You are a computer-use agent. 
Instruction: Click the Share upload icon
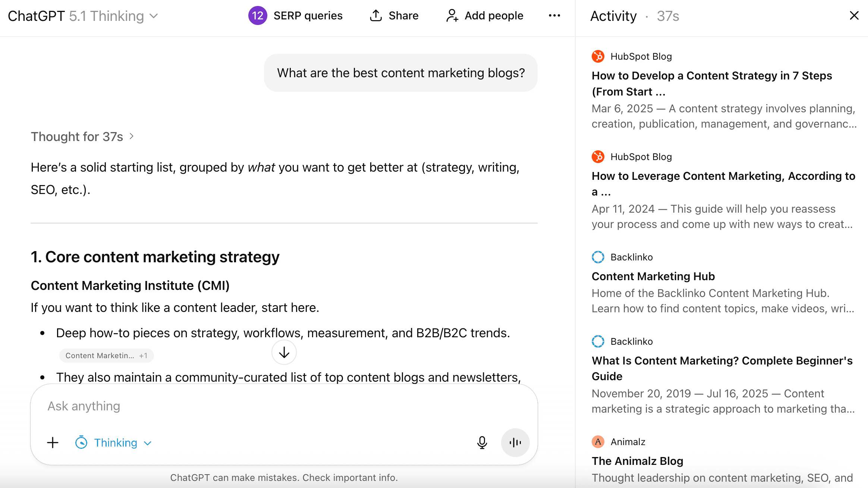[x=375, y=16]
